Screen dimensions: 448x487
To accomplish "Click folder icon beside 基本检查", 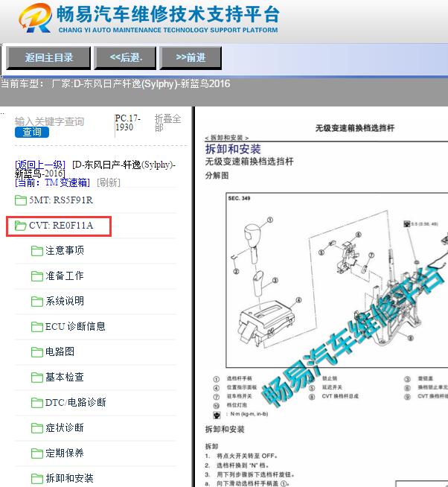I will 37,378.
